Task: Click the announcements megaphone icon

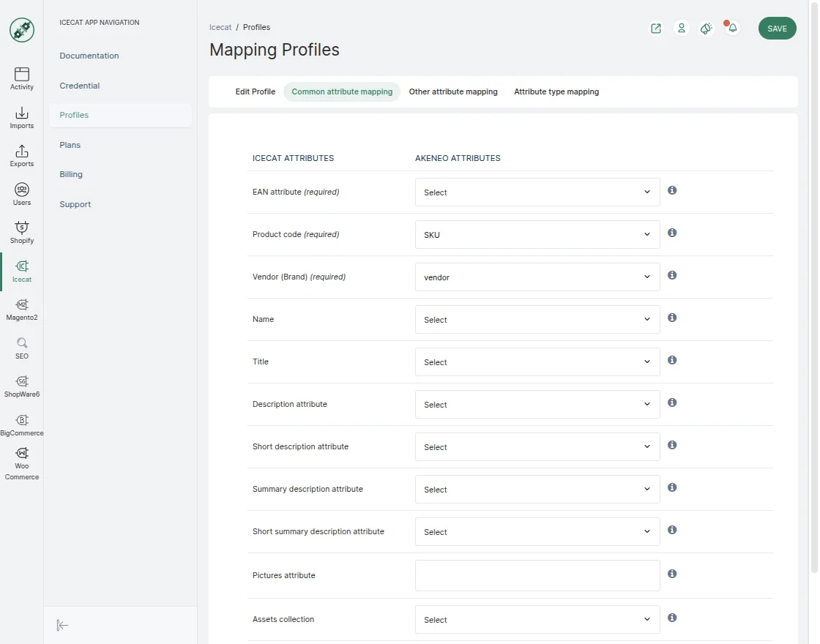Action: [x=706, y=28]
